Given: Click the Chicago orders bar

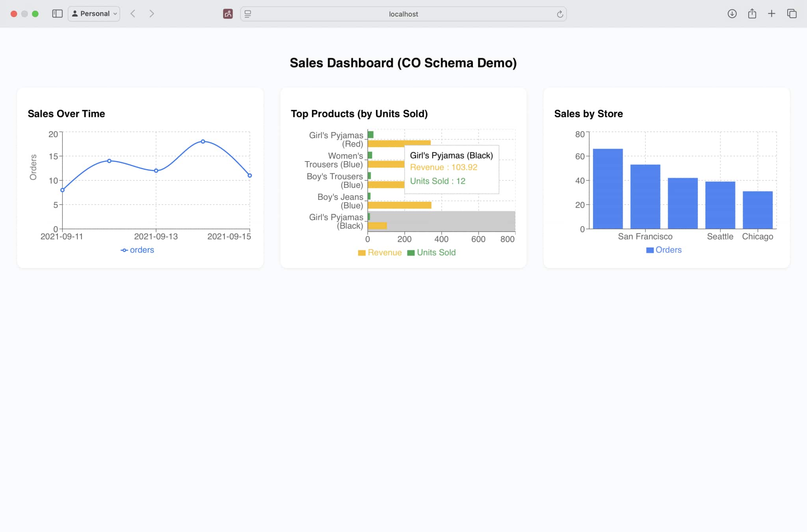Looking at the screenshot, I should tap(757, 210).
